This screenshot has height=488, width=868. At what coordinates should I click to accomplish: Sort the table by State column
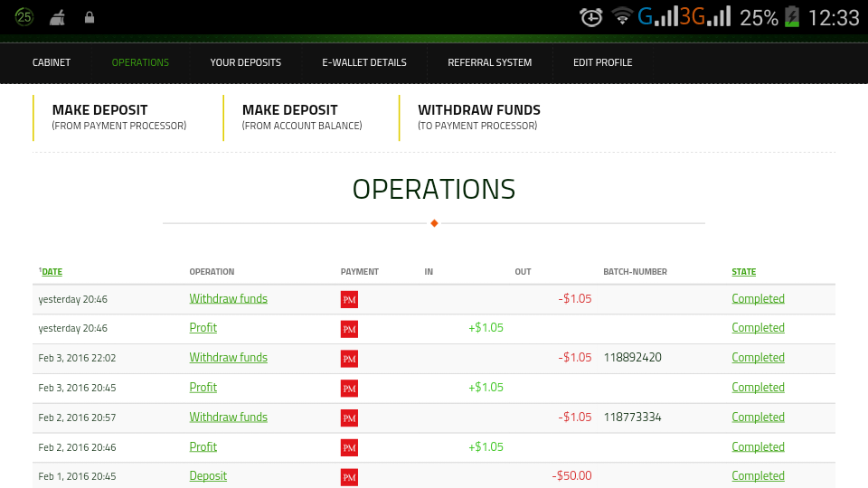(743, 272)
